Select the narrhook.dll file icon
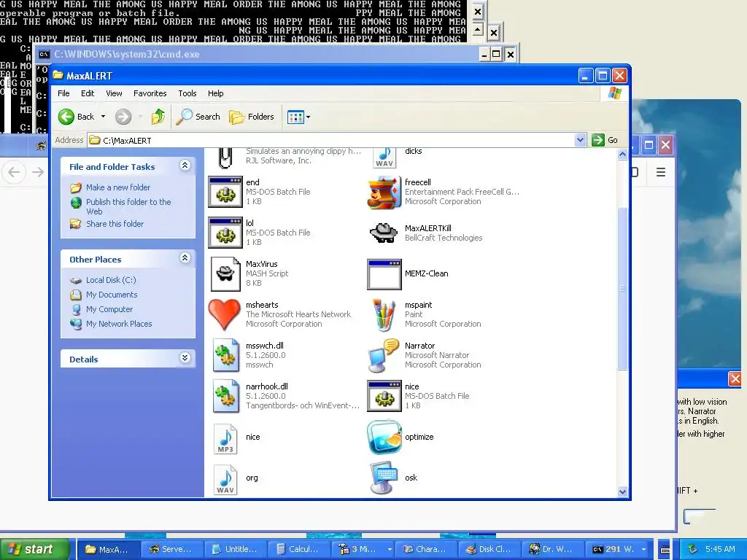 (225, 396)
